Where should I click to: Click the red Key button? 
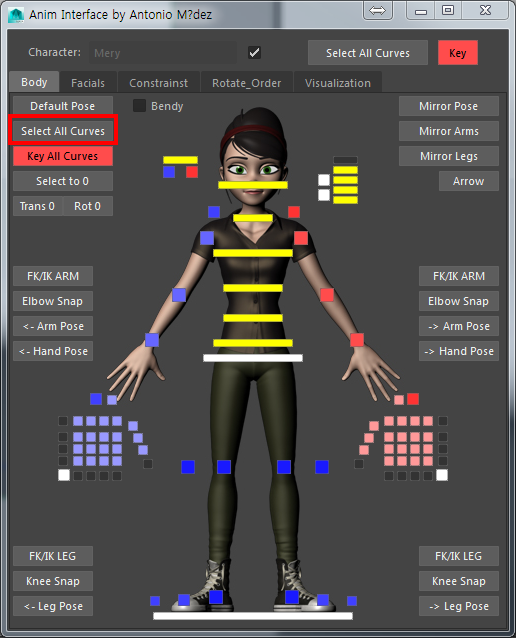click(x=458, y=53)
